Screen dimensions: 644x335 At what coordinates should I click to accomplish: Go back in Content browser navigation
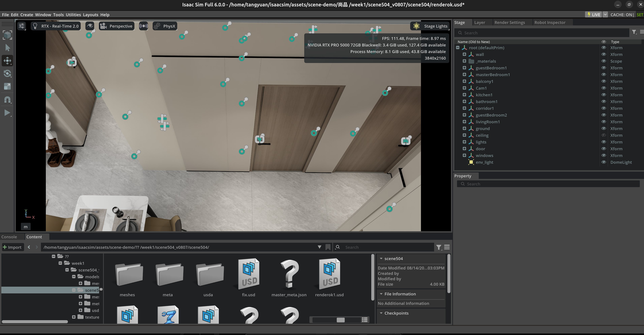click(x=29, y=247)
